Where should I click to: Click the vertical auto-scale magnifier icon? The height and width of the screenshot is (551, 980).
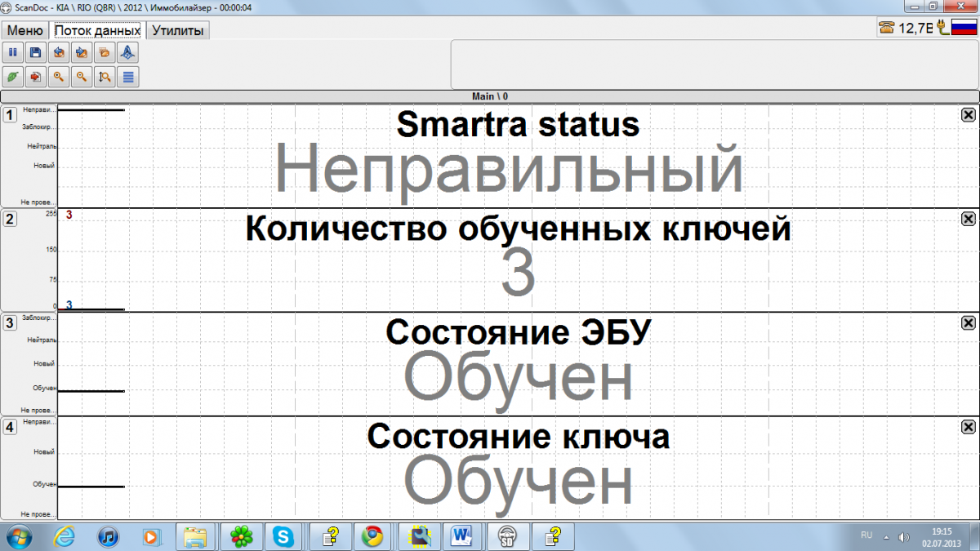[105, 77]
